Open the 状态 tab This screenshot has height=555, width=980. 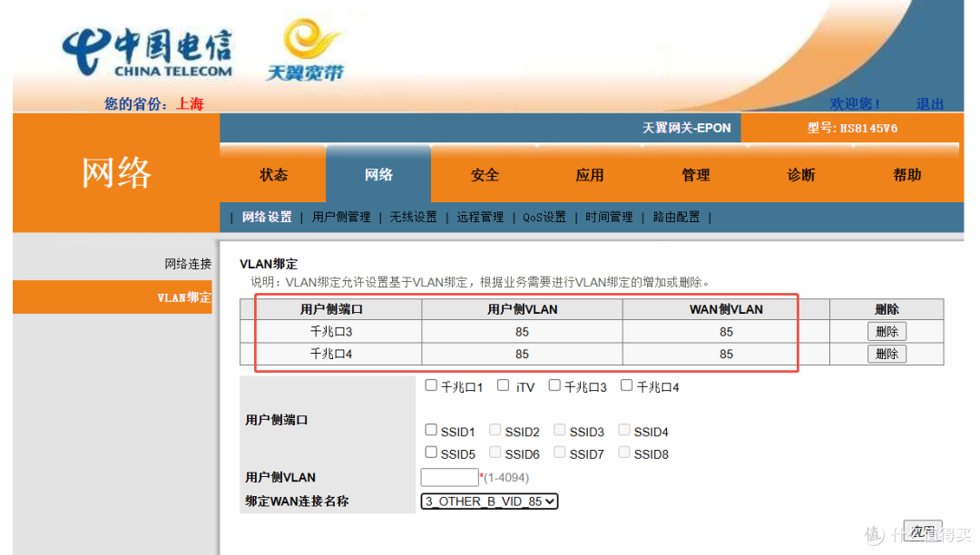click(x=273, y=175)
